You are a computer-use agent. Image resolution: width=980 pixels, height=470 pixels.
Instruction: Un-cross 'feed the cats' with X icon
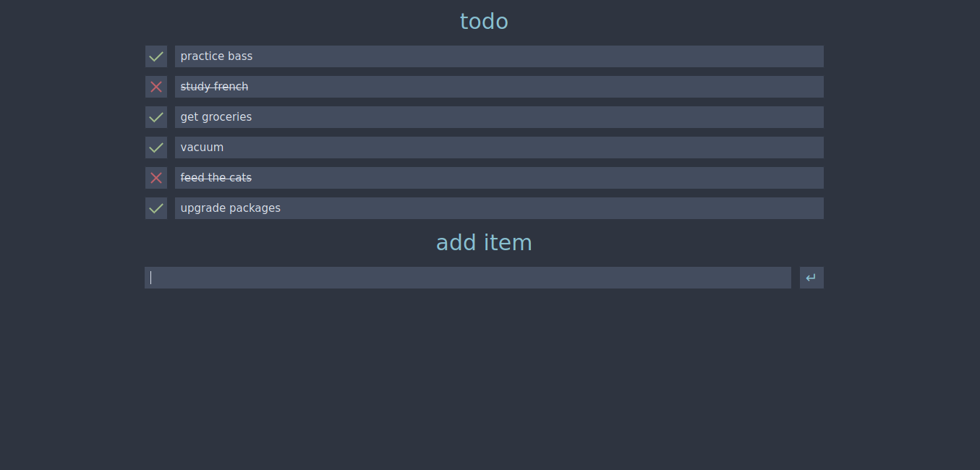(x=156, y=178)
